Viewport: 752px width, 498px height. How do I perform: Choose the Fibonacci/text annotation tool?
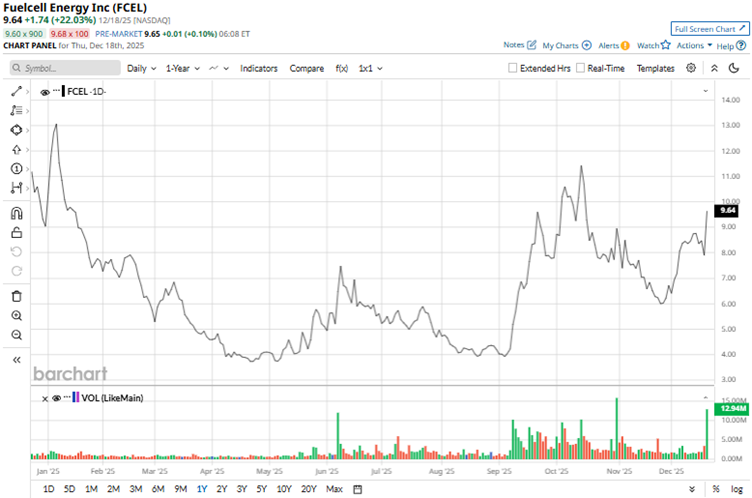16,110
